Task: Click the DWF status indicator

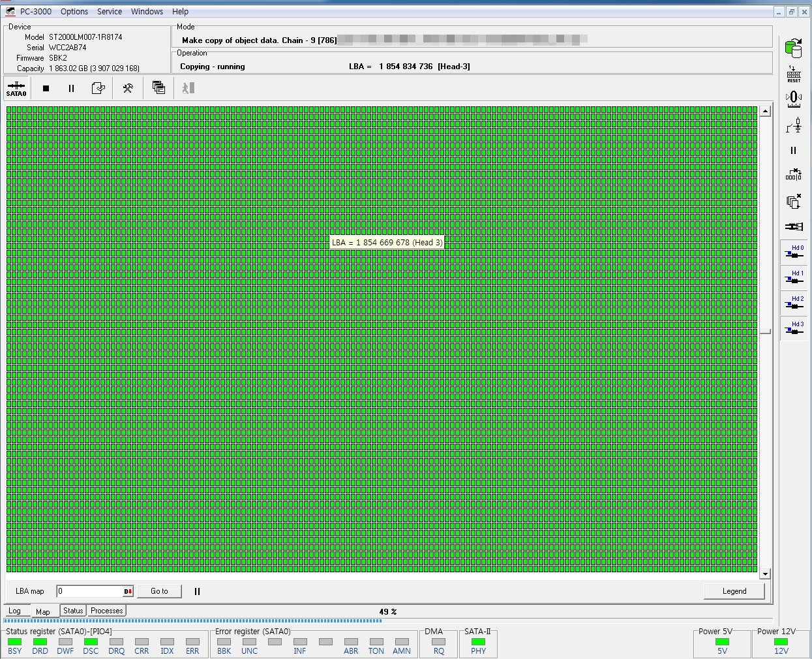Action: (x=65, y=642)
